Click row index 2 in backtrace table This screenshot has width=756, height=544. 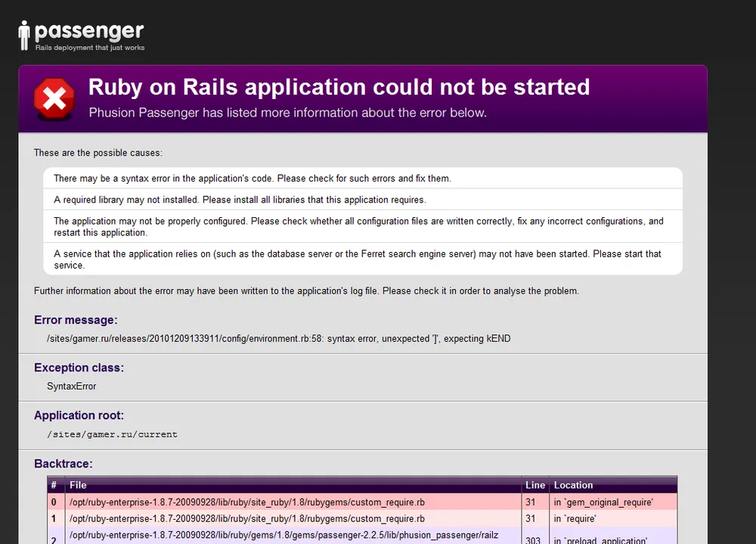point(54,540)
